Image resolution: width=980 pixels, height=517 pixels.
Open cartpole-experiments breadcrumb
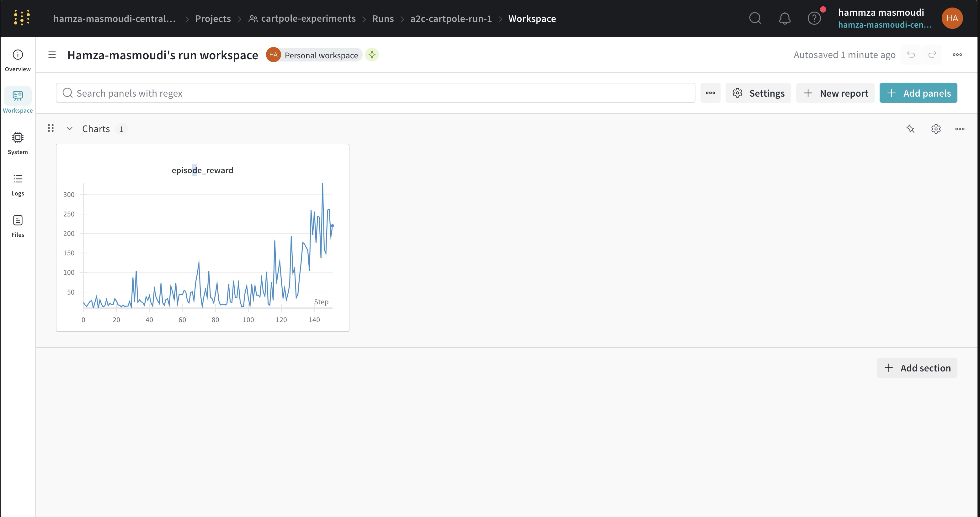(302, 18)
